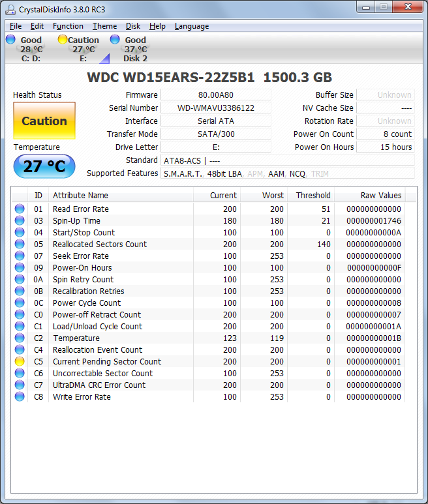
Task: Click the Interface field Serial ATA
Action: pyautogui.click(x=216, y=121)
